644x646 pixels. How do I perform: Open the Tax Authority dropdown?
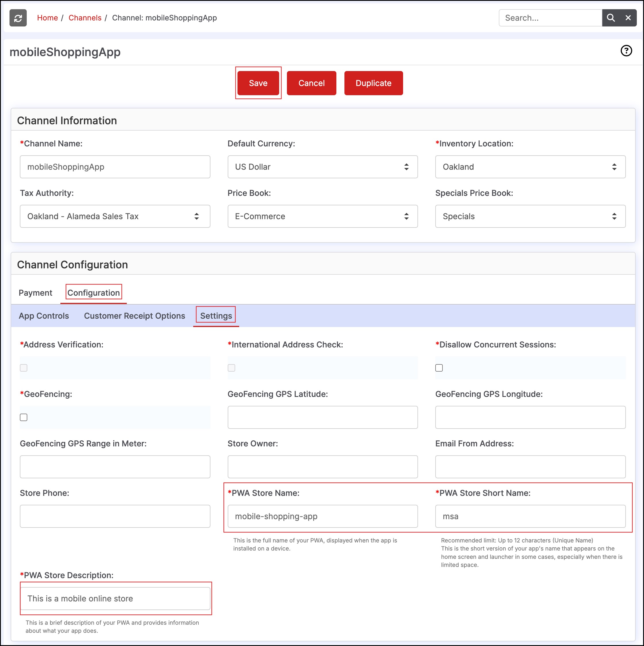click(115, 216)
